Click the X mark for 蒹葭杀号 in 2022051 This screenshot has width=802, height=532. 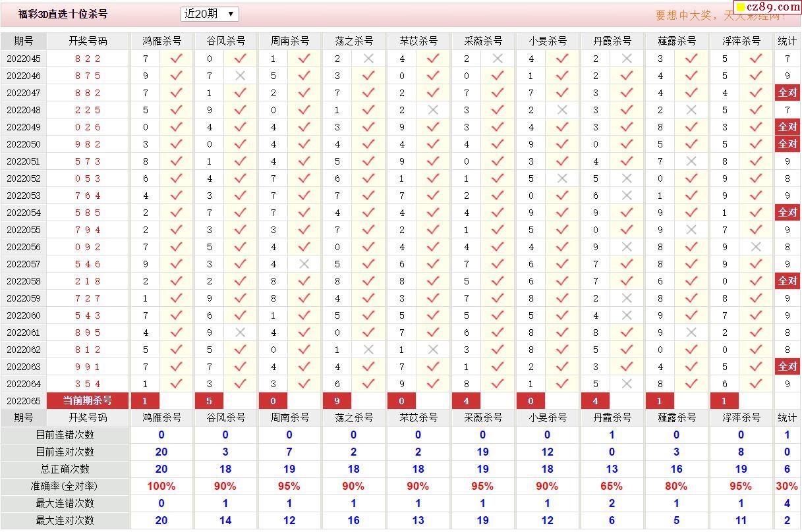(x=691, y=161)
